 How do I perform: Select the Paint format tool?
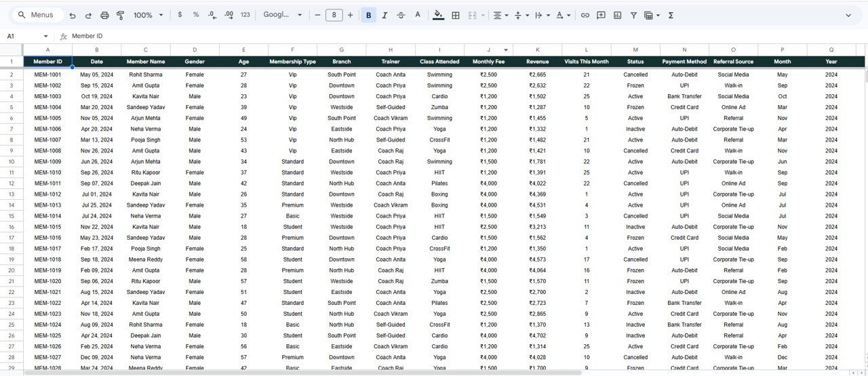(x=121, y=15)
